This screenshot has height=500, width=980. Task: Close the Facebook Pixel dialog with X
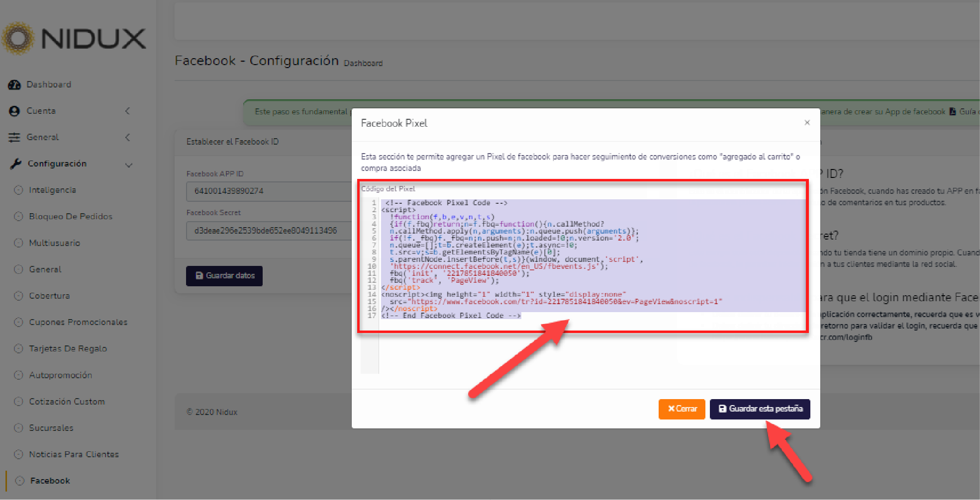pos(807,123)
